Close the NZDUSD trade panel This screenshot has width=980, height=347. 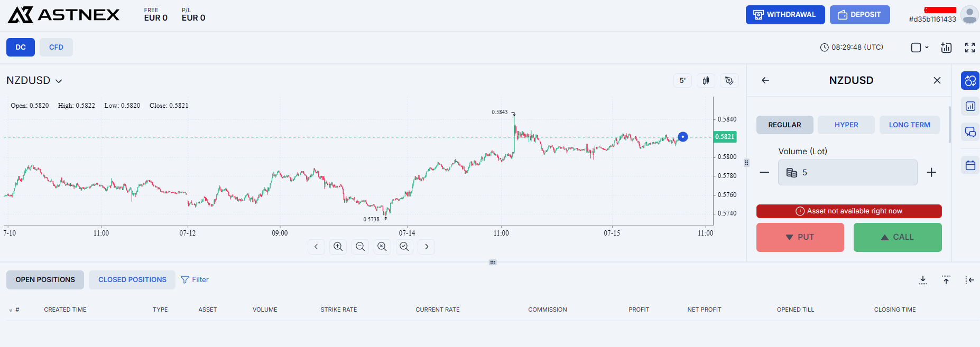click(x=937, y=80)
